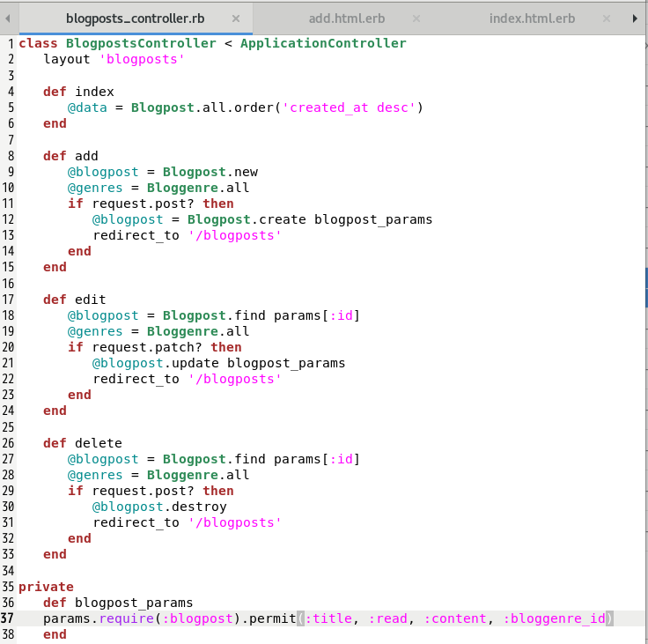The height and width of the screenshot is (644, 648).
Task: Click 'require' on line 37
Action: click(x=127, y=618)
